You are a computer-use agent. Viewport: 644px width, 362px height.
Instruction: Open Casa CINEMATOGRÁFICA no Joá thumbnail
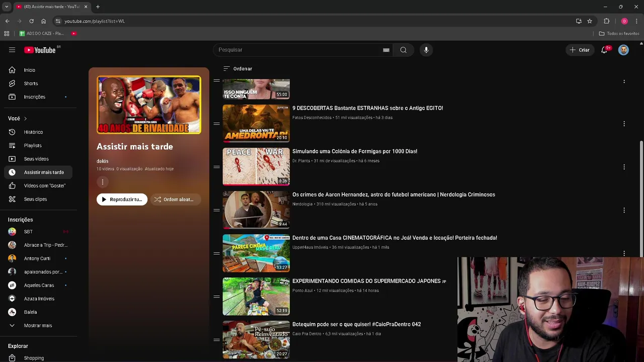256,253
